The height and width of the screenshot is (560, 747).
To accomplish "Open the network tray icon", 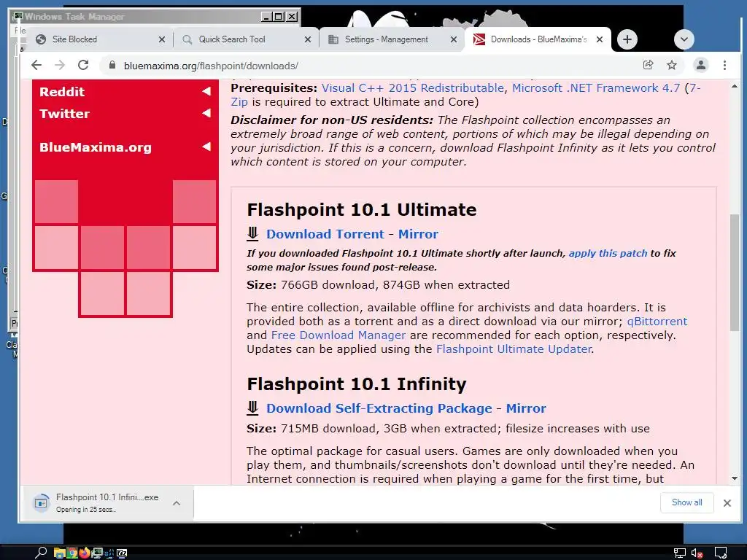I will (679, 553).
